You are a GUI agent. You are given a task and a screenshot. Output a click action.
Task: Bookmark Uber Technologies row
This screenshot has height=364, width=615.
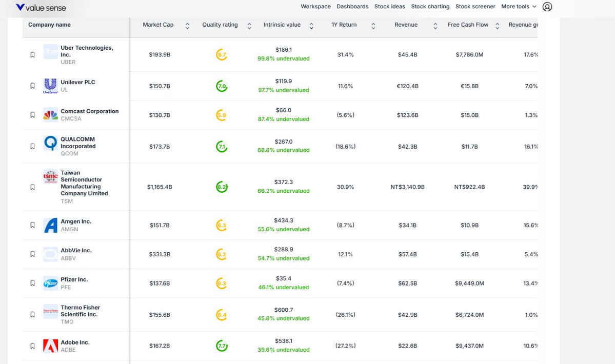[32, 55]
